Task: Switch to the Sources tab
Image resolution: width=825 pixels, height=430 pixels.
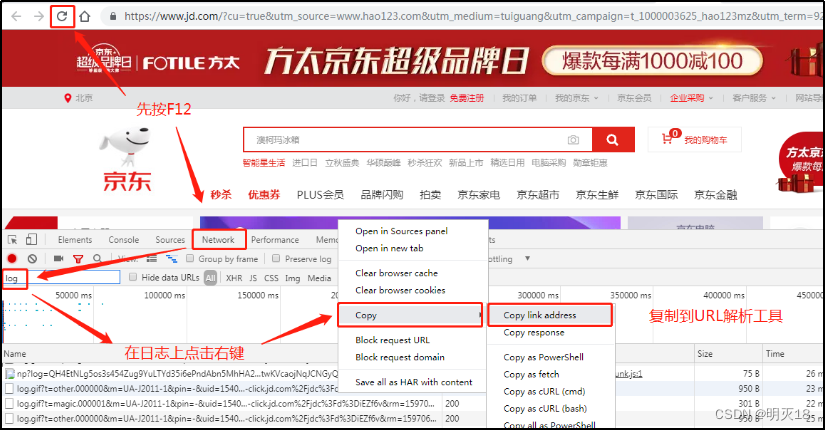Action: coord(170,240)
